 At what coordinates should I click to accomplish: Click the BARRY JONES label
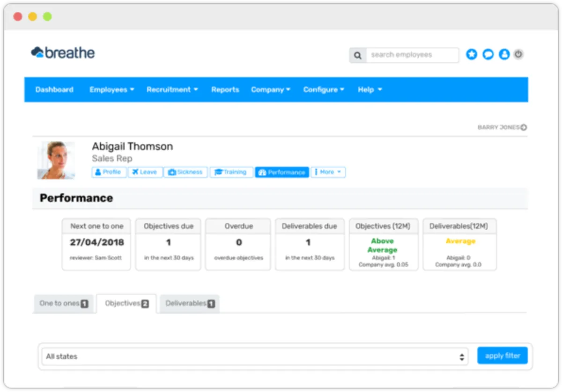[498, 127]
